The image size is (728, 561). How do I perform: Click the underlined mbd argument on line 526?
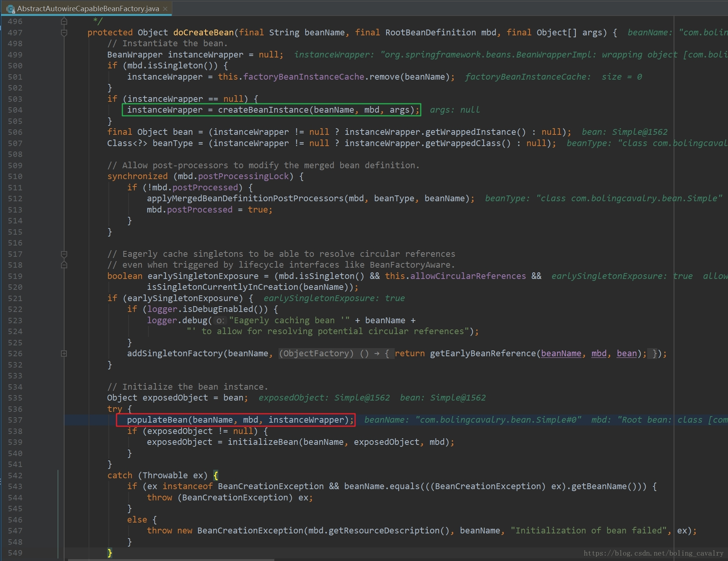pyautogui.click(x=599, y=354)
